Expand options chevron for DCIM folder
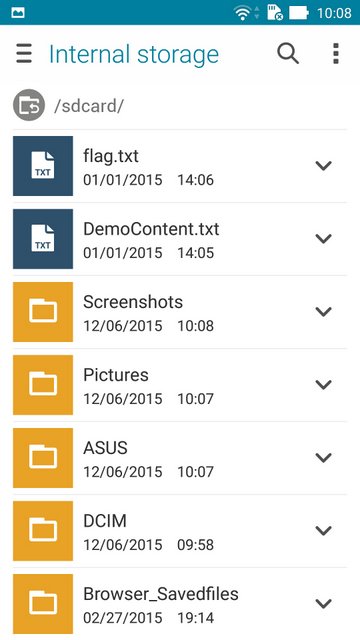360x640 pixels. [x=323, y=531]
